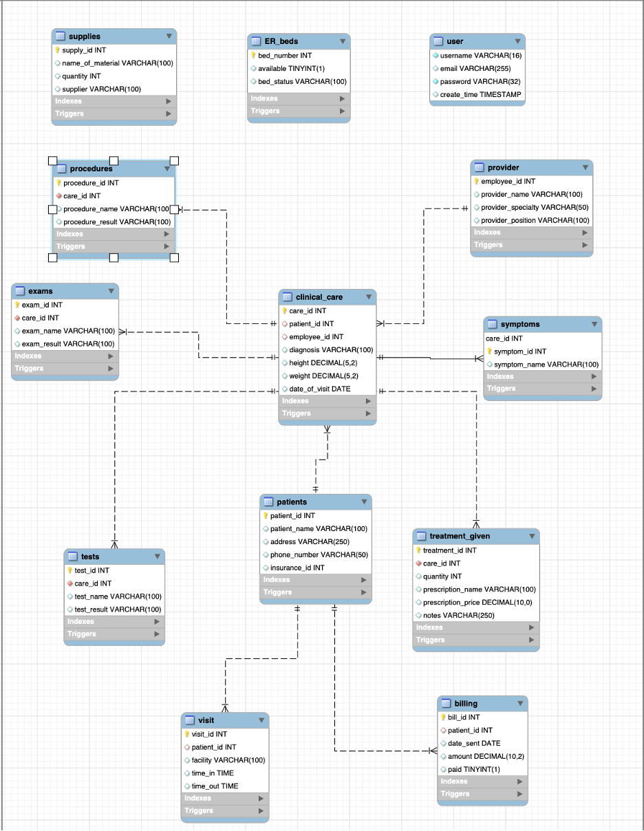The height and width of the screenshot is (831, 644).
Task: Open the dropdown arrow on the symptoms table header
Action: pyautogui.click(x=594, y=324)
